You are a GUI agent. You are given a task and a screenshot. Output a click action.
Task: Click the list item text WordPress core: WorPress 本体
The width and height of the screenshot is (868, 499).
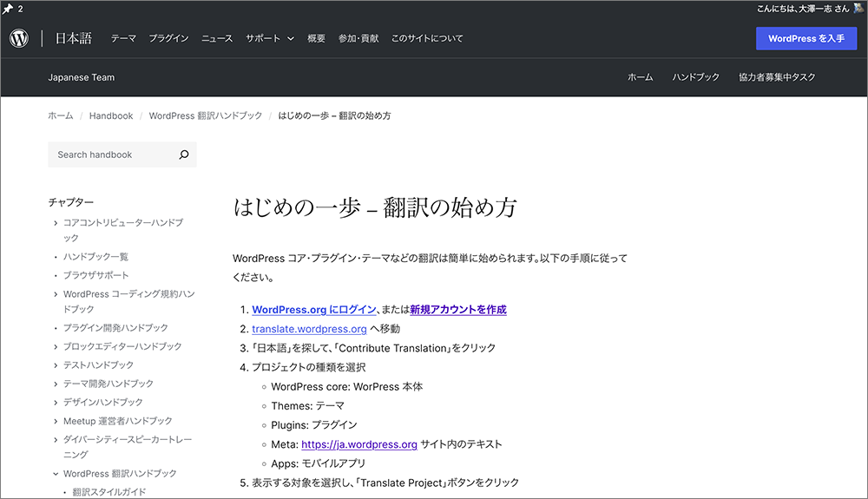click(347, 387)
